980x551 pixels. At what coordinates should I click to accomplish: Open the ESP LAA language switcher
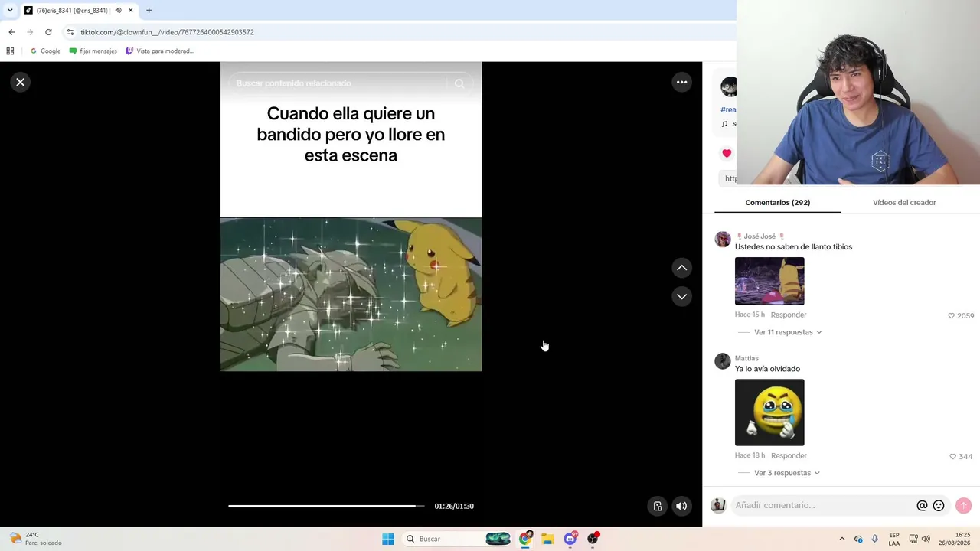pyautogui.click(x=894, y=539)
